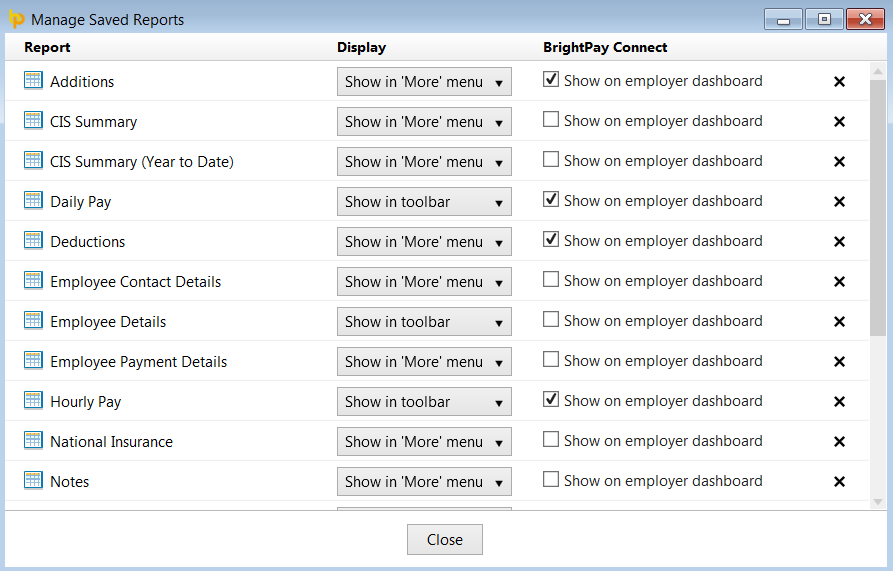The width and height of the screenshot is (893, 571).
Task: Click the Additions report table icon
Action: (33, 80)
